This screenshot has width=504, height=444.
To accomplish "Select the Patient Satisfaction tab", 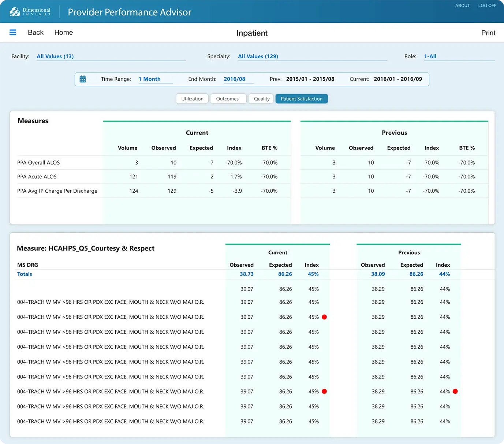I will coord(301,99).
